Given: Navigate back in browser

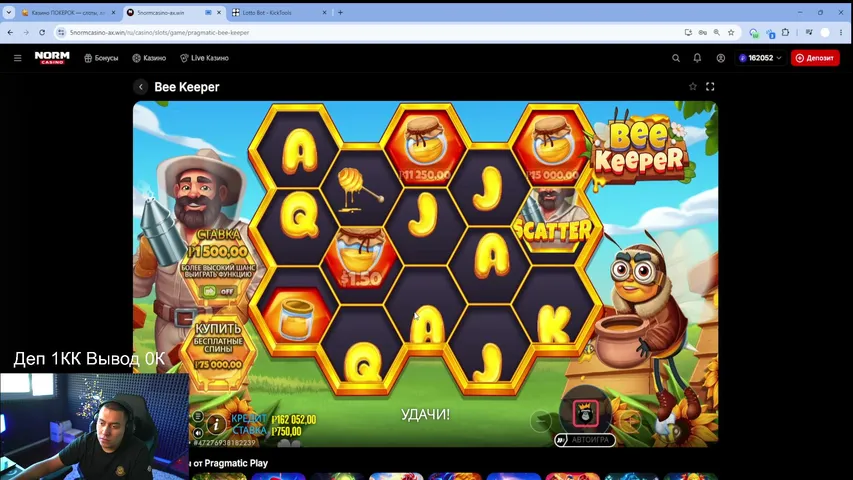Looking at the screenshot, I should [10, 33].
